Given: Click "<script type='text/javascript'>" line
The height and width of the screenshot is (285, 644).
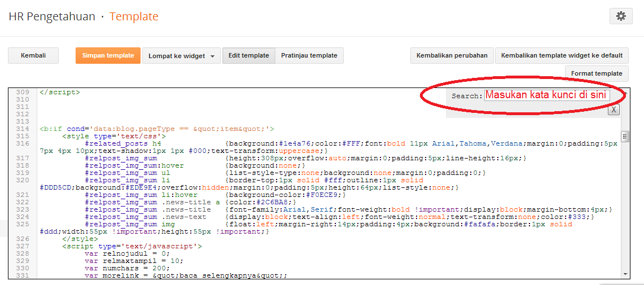Looking at the screenshot, I should 132,247.
